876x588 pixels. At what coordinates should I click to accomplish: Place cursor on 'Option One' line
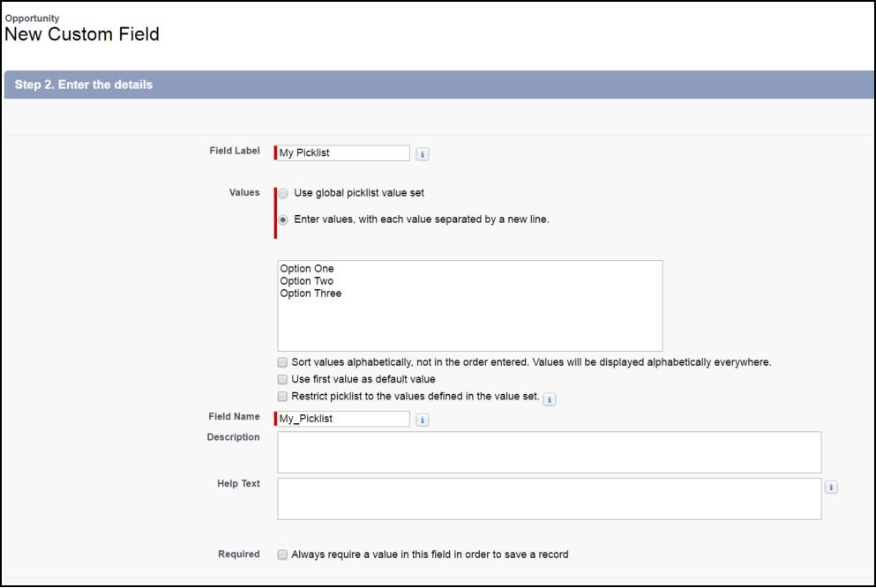click(x=307, y=269)
